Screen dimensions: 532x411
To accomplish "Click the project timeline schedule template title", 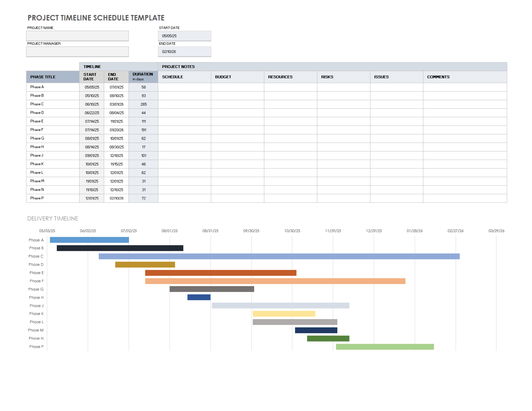I will 96,18.
